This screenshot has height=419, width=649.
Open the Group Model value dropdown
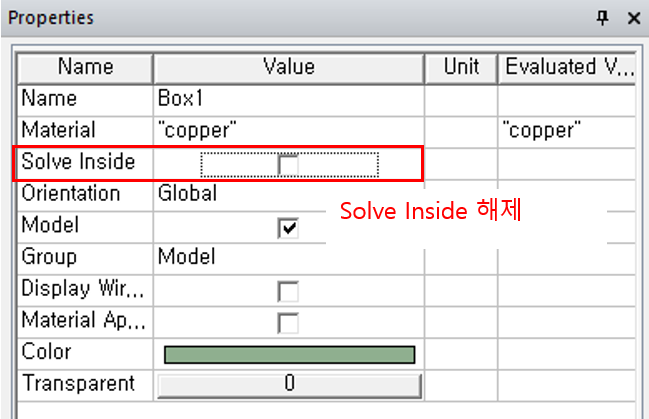(x=288, y=258)
